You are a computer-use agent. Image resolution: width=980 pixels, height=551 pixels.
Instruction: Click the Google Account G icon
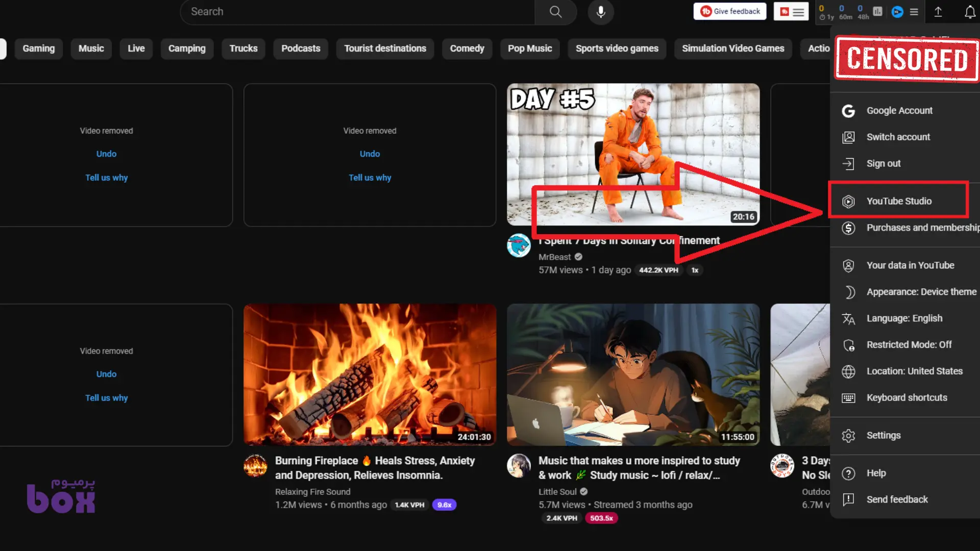pos(848,111)
